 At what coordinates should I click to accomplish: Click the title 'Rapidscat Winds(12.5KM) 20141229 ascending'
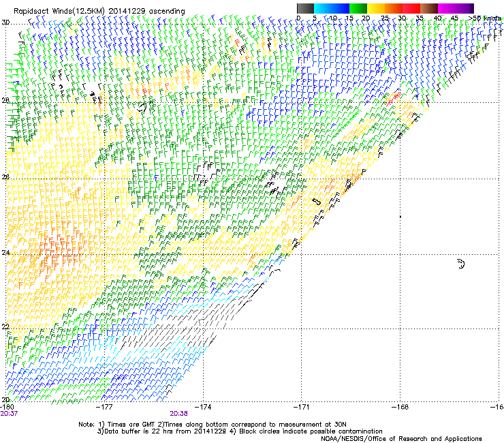tap(99, 12)
